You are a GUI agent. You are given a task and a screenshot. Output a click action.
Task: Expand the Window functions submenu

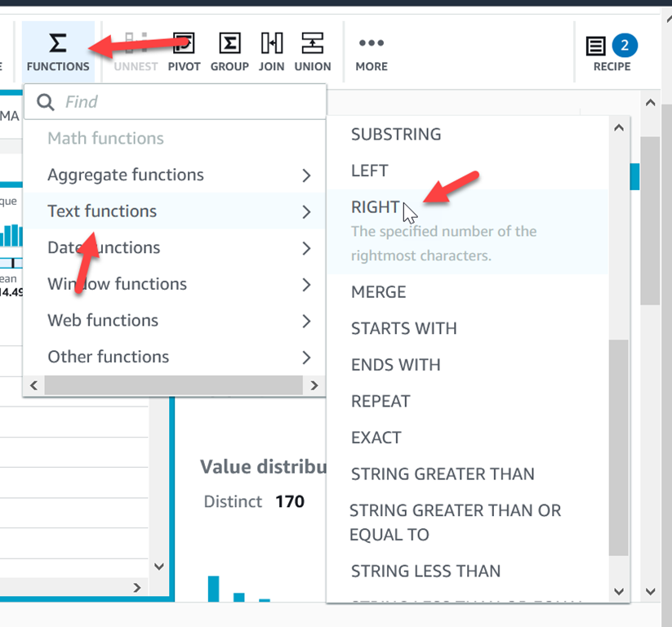(x=306, y=284)
